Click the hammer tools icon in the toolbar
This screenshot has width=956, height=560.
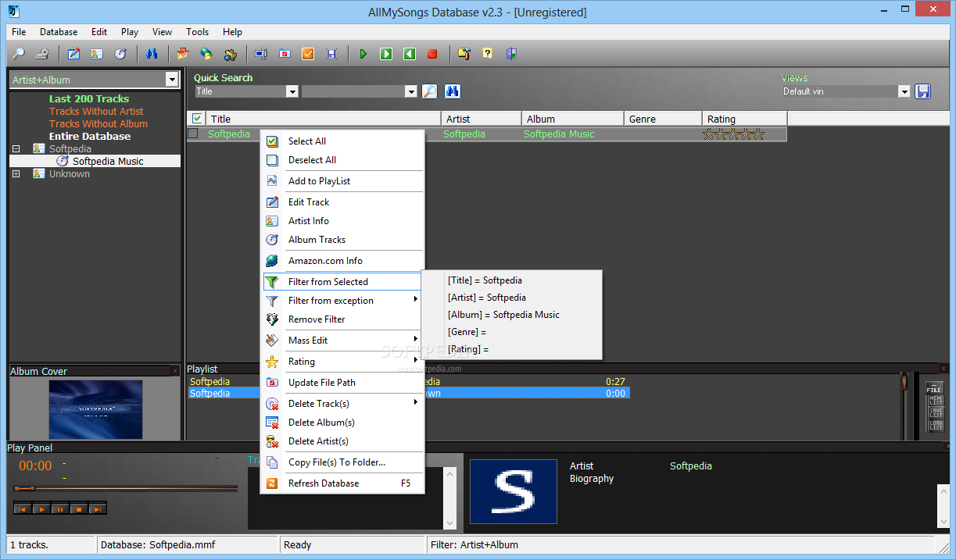464,54
